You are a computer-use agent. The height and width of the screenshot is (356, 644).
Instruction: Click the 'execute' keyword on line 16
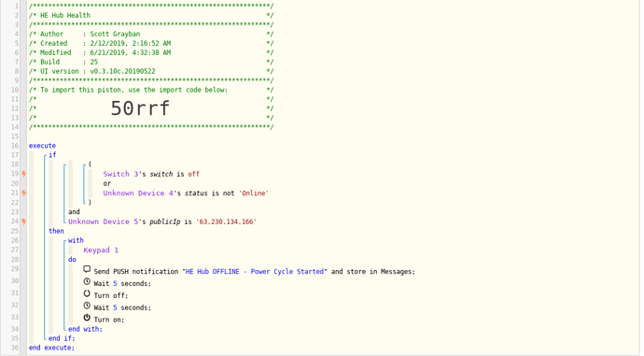(42, 146)
